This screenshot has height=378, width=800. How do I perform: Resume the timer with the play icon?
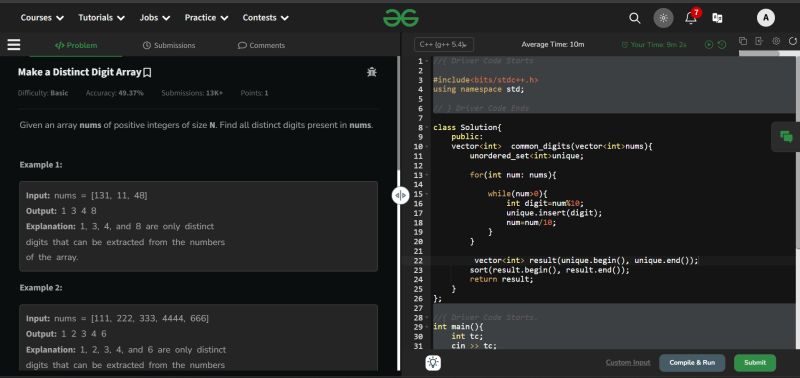pyautogui.click(x=709, y=45)
